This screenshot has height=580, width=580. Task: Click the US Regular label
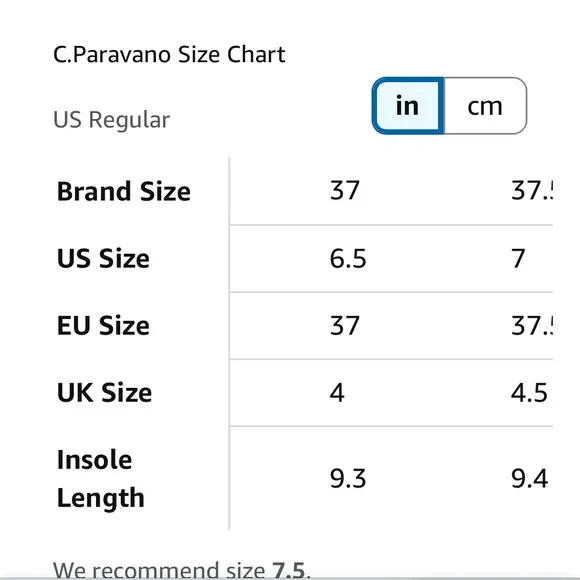pos(111,120)
